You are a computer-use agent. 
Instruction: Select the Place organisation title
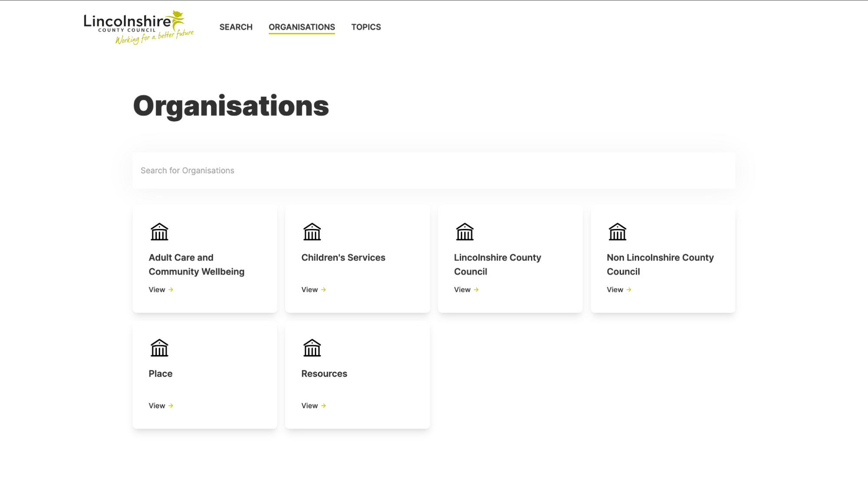160,373
